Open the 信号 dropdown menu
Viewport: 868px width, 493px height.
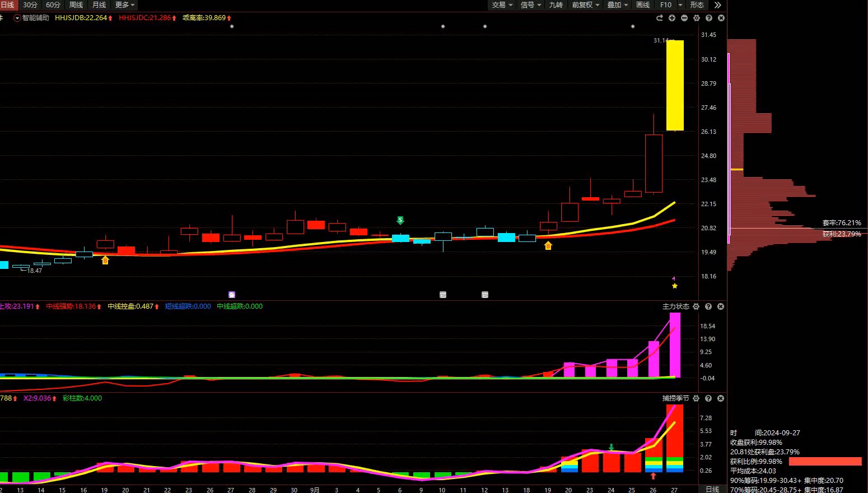531,4
